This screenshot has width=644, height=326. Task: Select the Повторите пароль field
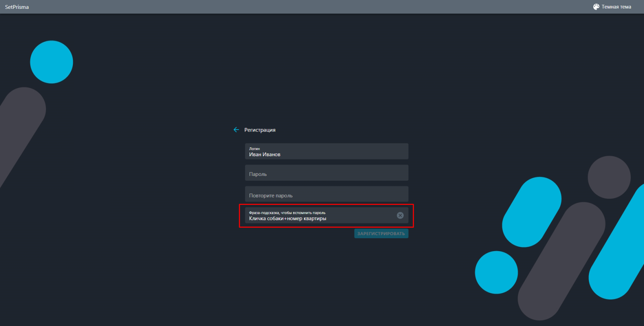tap(326, 194)
